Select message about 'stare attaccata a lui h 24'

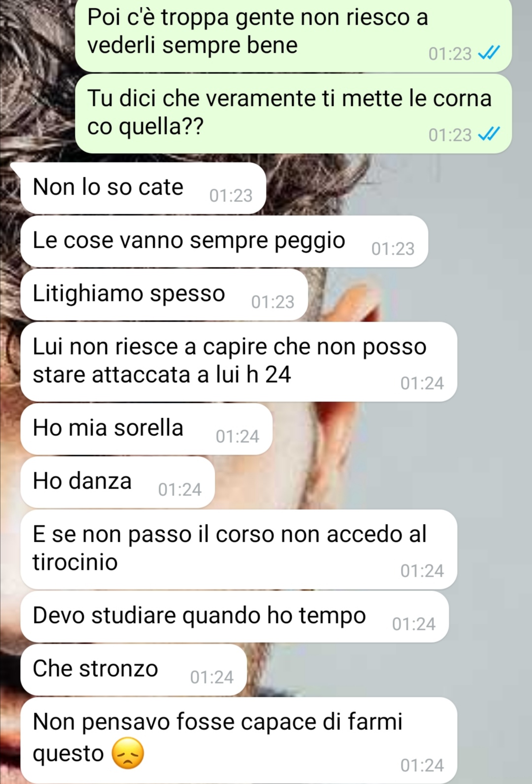(239, 361)
